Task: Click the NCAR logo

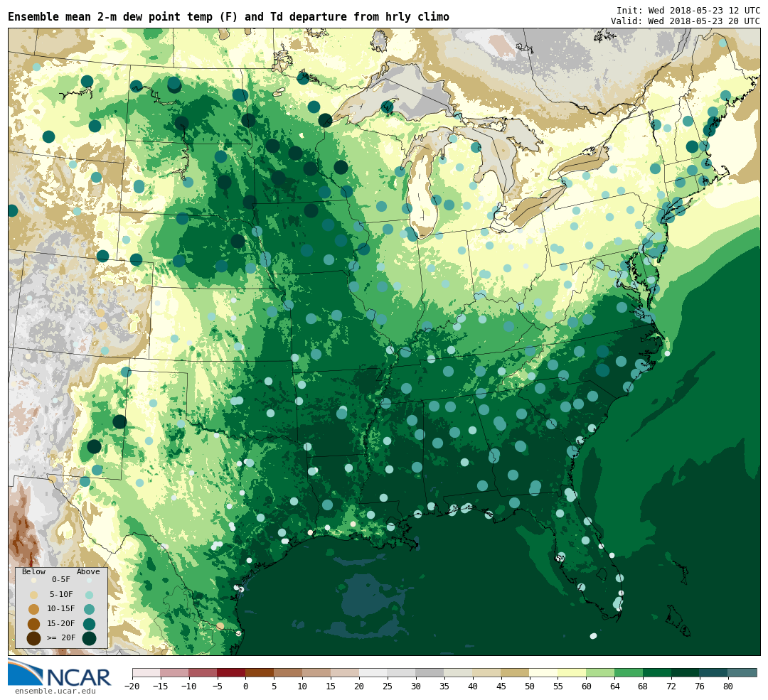Action: 59,673
